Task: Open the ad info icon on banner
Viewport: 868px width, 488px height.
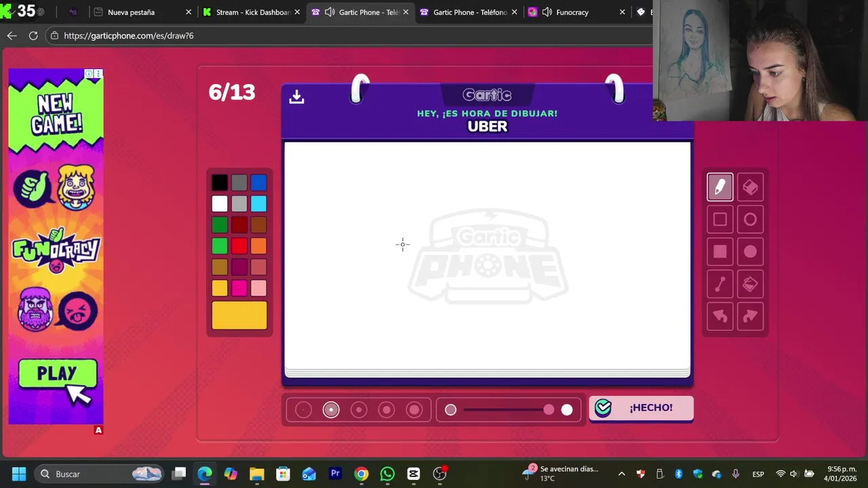Action: point(89,73)
